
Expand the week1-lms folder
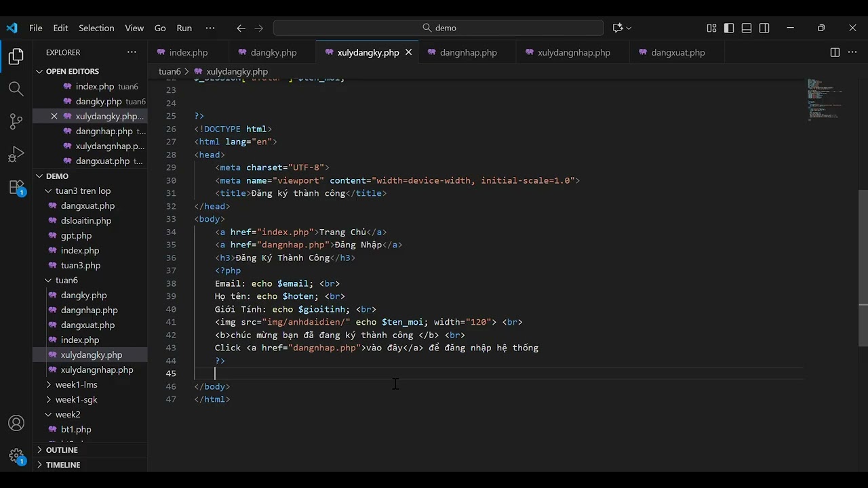(90, 385)
